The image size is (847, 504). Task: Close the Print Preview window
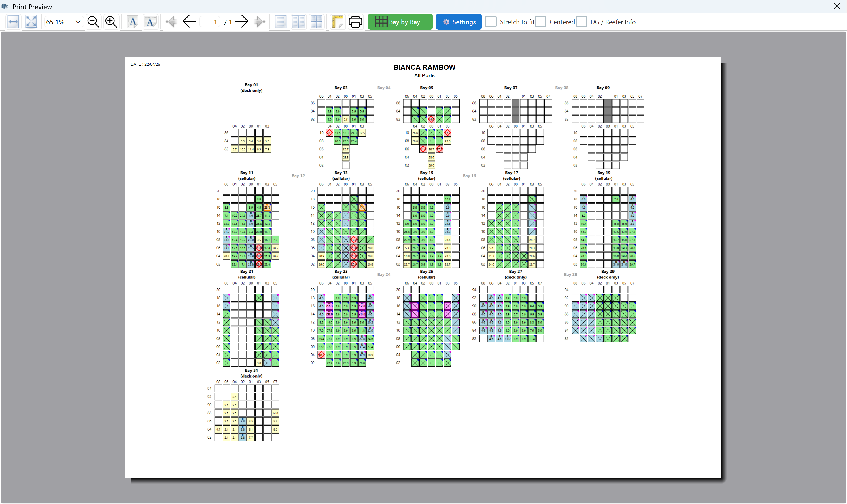[x=837, y=6]
